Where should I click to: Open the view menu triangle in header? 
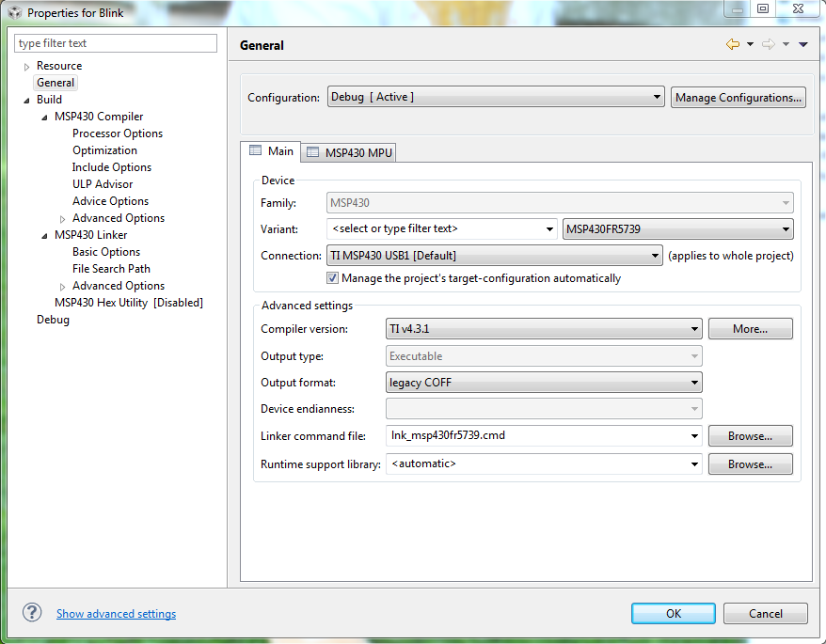[x=803, y=44]
